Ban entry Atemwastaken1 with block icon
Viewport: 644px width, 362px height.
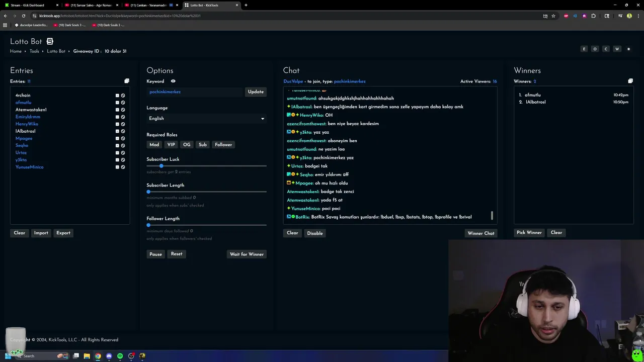pos(123,110)
